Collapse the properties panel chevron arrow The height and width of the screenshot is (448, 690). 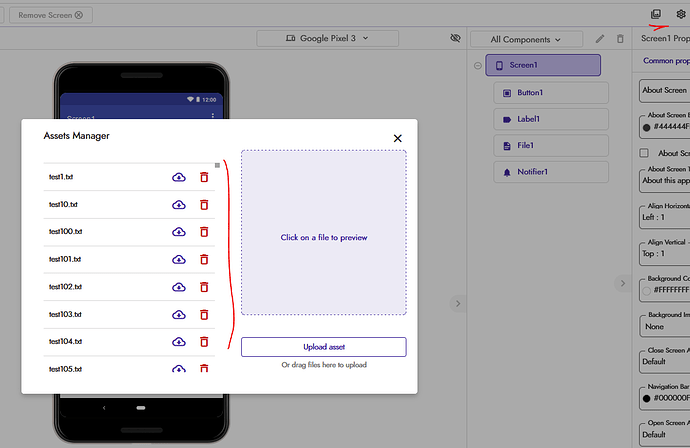tap(622, 283)
